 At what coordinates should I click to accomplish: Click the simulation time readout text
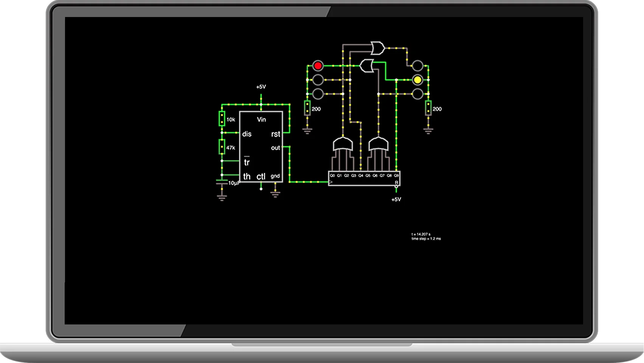click(x=421, y=234)
